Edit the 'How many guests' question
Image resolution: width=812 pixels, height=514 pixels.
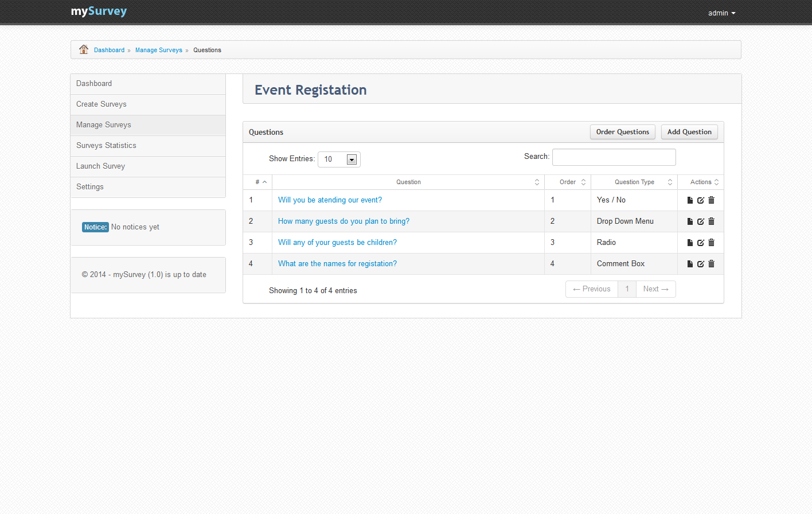click(701, 221)
